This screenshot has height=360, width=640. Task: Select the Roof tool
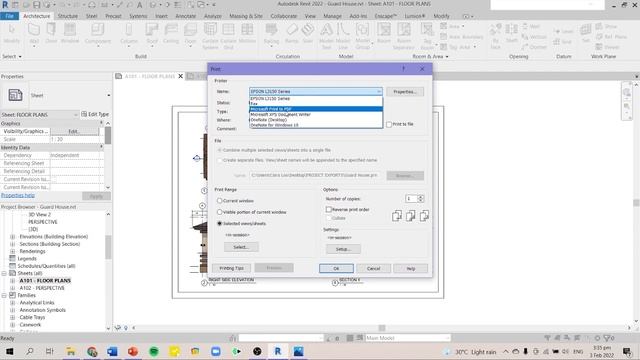point(152,34)
